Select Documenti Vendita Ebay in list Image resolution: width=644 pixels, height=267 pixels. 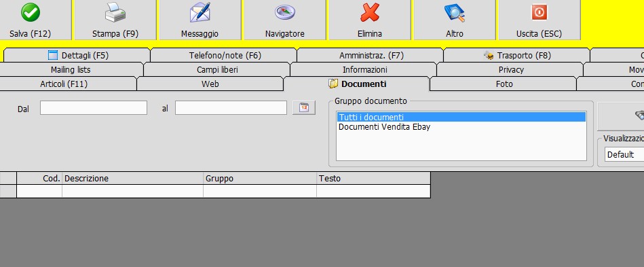(461, 127)
